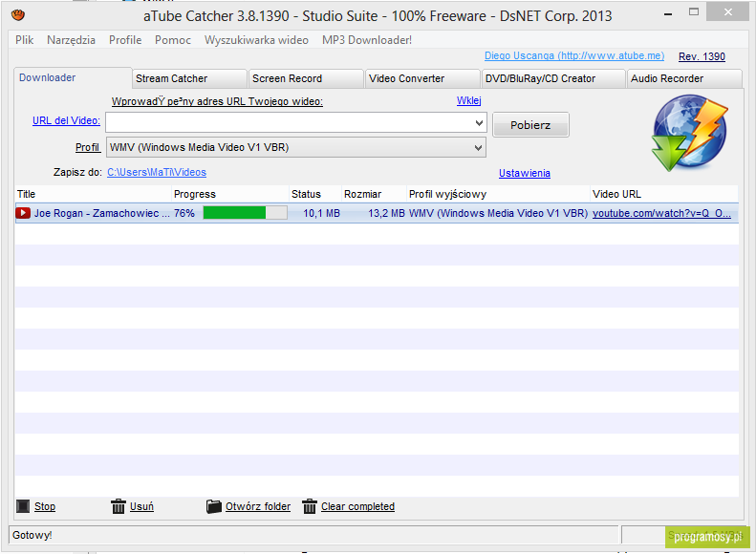Click the Title column header
The width and height of the screenshot is (756, 554).
click(x=93, y=194)
